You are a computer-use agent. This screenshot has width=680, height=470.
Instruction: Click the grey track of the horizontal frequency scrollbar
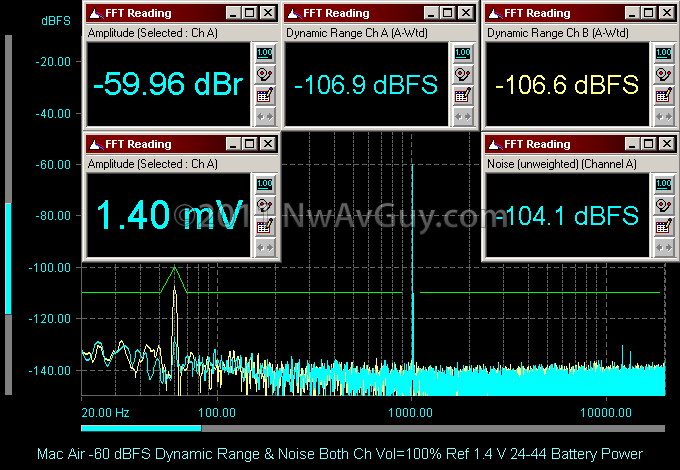(433, 428)
